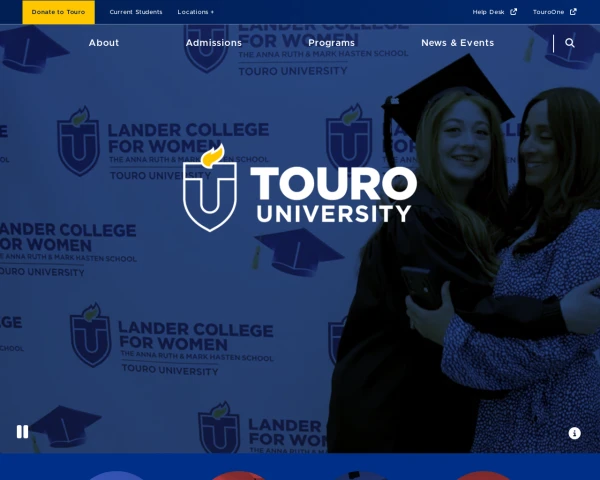
Task: Show video info via the info icon
Action: pos(574,433)
